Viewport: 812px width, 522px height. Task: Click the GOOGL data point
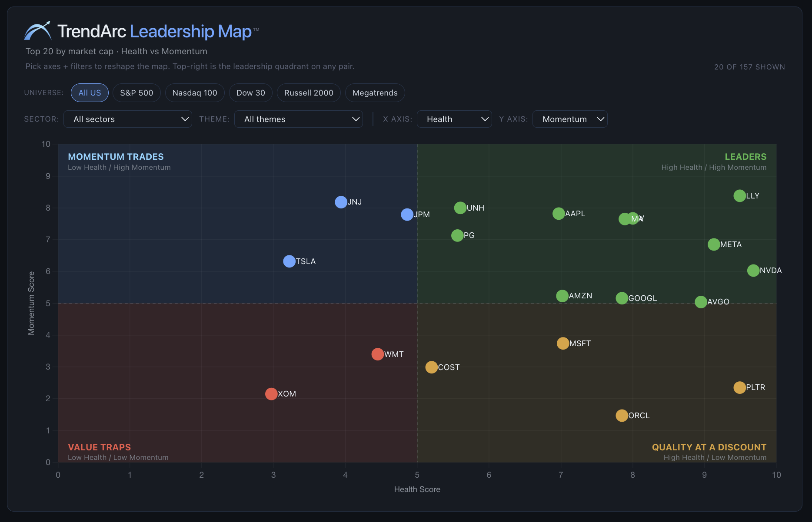(x=622, y=298)
